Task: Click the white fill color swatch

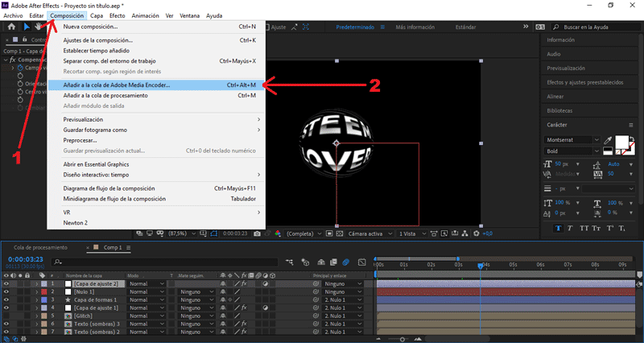Action: tap(623, 144)
